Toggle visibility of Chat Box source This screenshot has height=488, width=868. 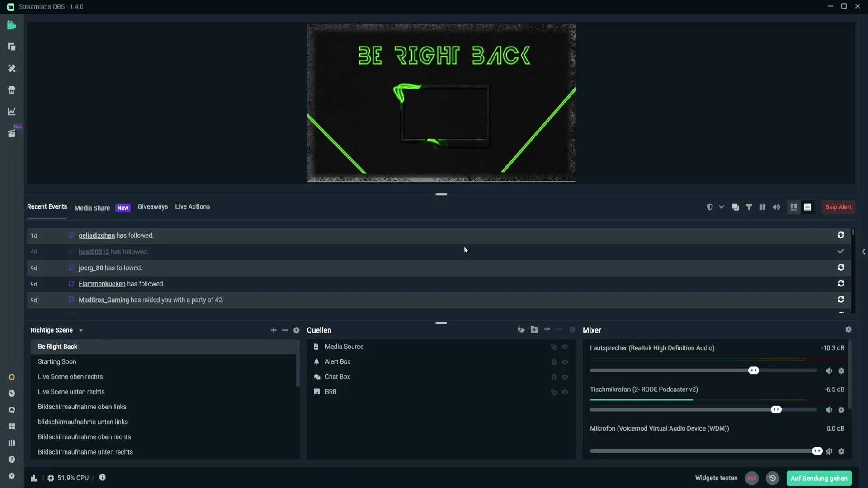tap(565, 377)
